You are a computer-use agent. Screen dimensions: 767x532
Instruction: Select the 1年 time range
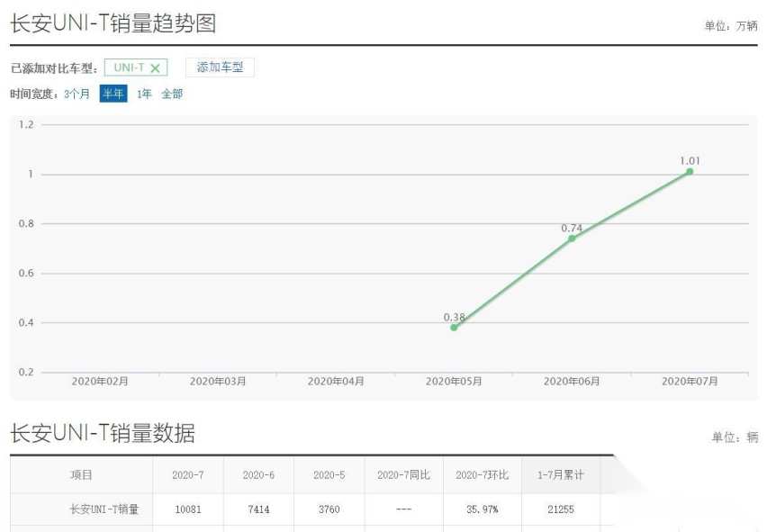click(x=144, y=94)
